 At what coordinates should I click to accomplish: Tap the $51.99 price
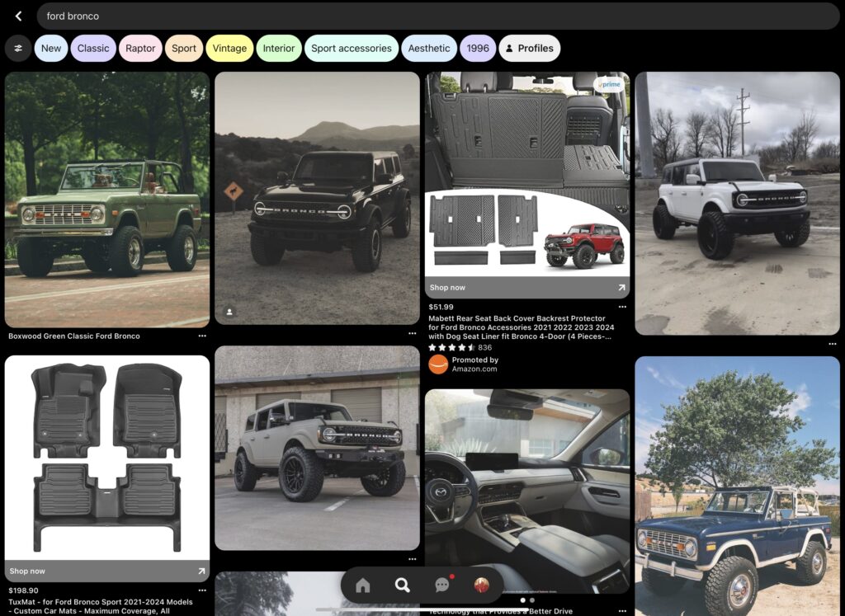tap(441, 307)
